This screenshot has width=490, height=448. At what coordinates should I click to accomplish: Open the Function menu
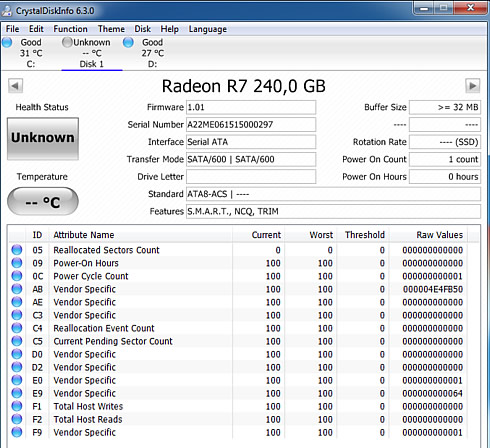click(x=70, y=29)
